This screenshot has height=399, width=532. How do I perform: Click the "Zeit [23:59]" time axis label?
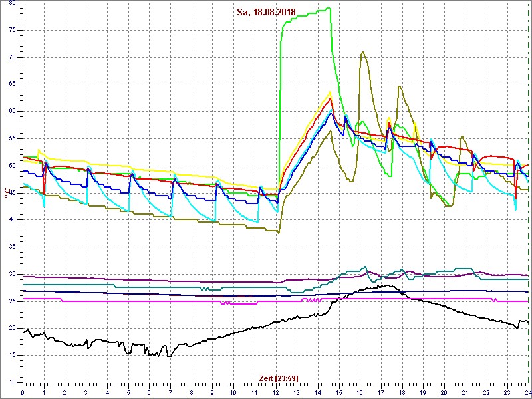click(279, 378)
